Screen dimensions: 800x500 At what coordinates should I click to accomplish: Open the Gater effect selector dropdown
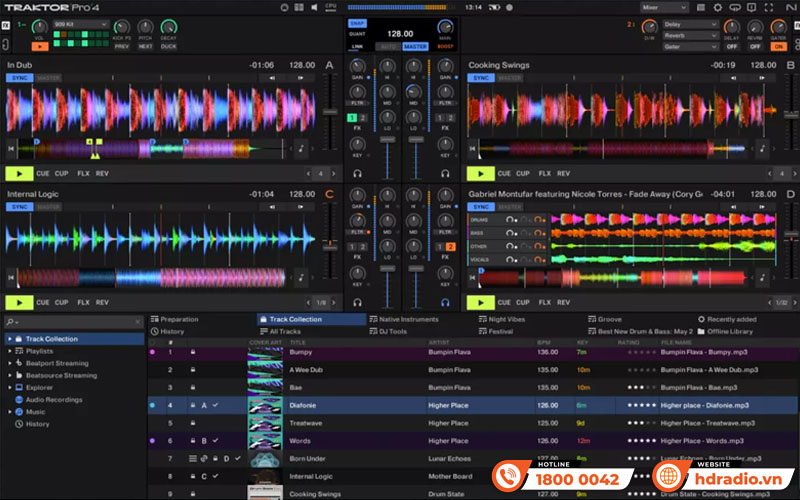coord(690,46)
